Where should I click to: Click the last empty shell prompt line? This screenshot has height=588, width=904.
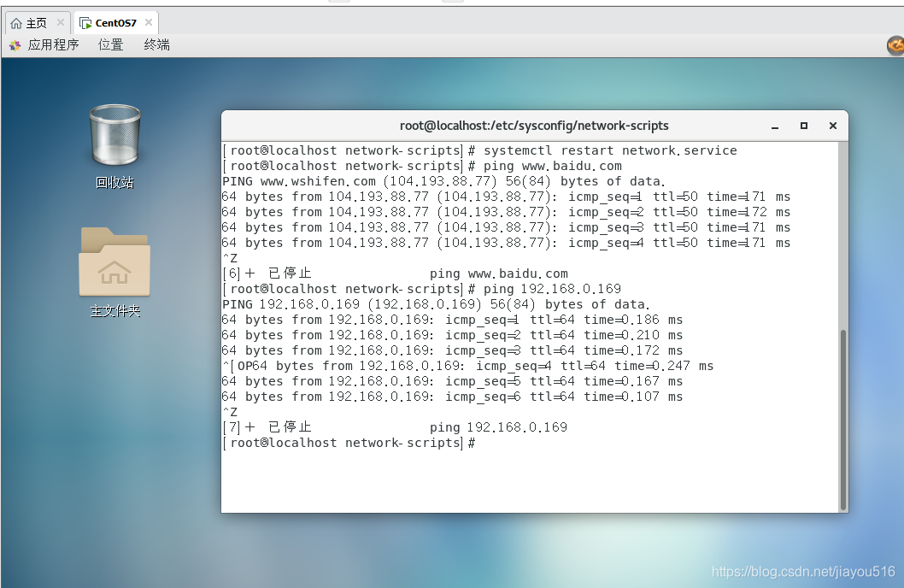pyautogui.click(x=349, y=443)
